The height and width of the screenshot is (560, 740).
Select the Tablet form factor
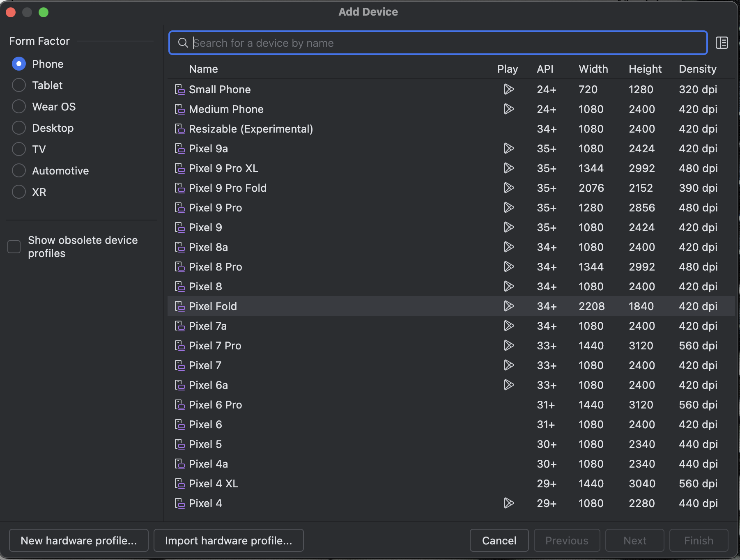[19, 85]
